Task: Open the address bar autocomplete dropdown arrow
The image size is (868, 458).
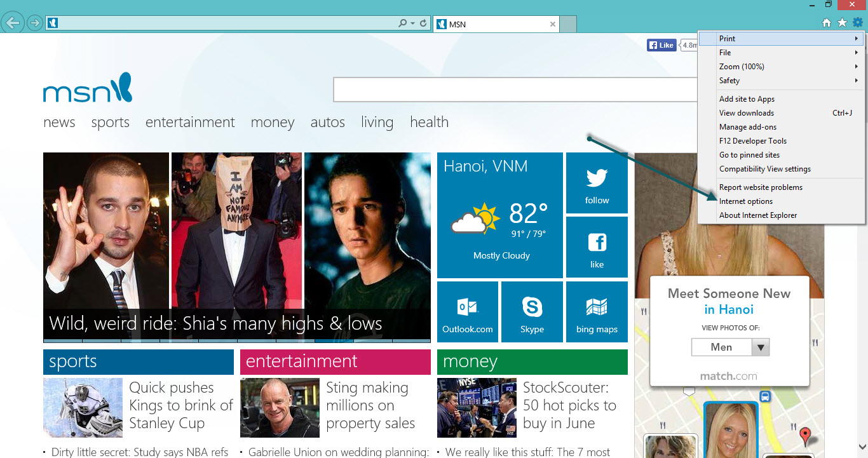Action: click(412, 24)
